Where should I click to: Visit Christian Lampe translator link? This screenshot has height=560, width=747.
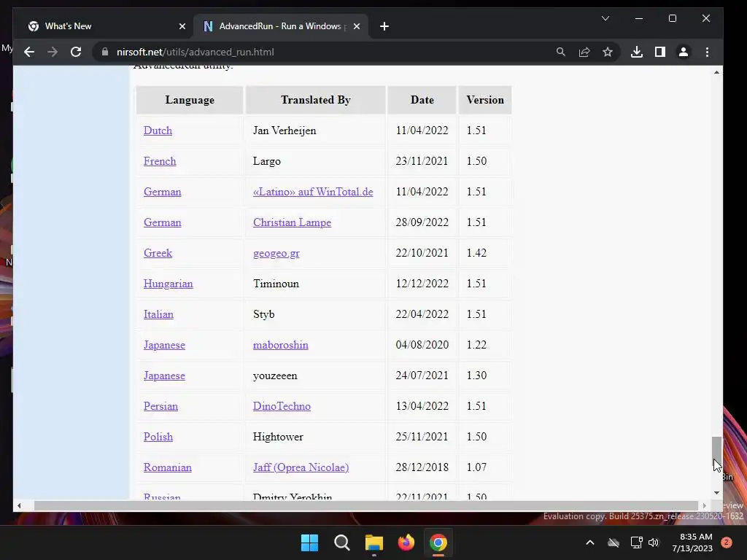point(292,222)
